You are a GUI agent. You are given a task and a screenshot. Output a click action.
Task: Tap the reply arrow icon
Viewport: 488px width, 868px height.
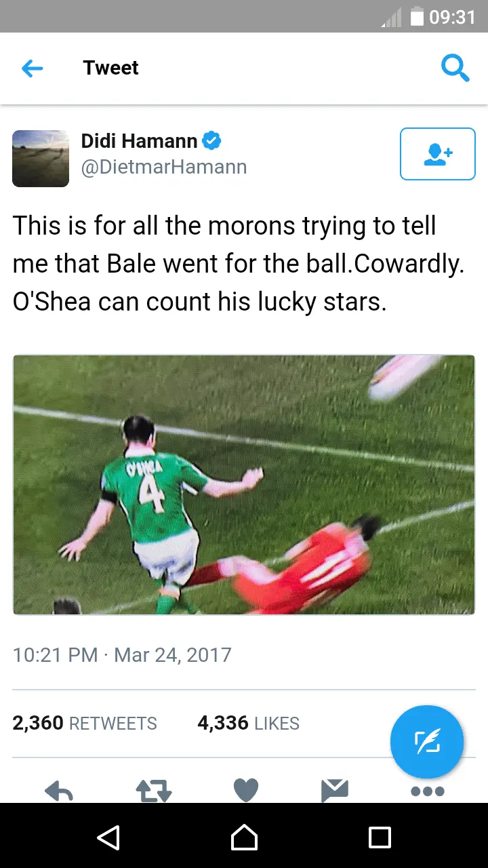59,791
